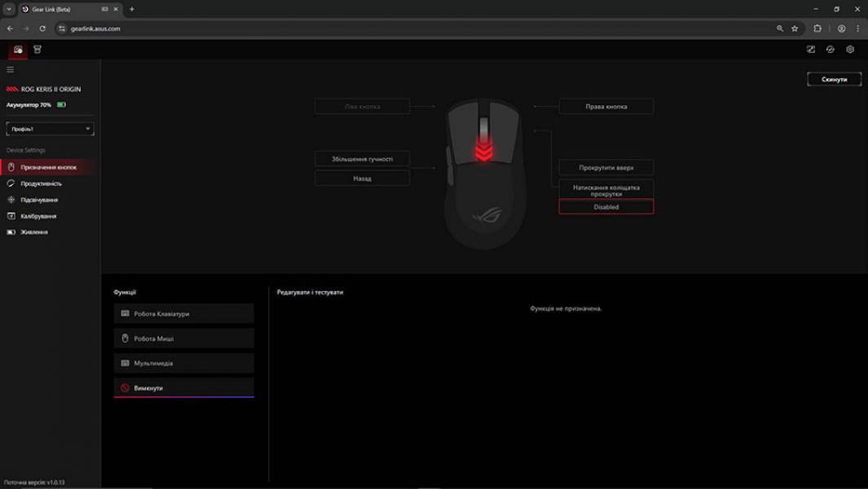Open the settings gear in top right

850,49
